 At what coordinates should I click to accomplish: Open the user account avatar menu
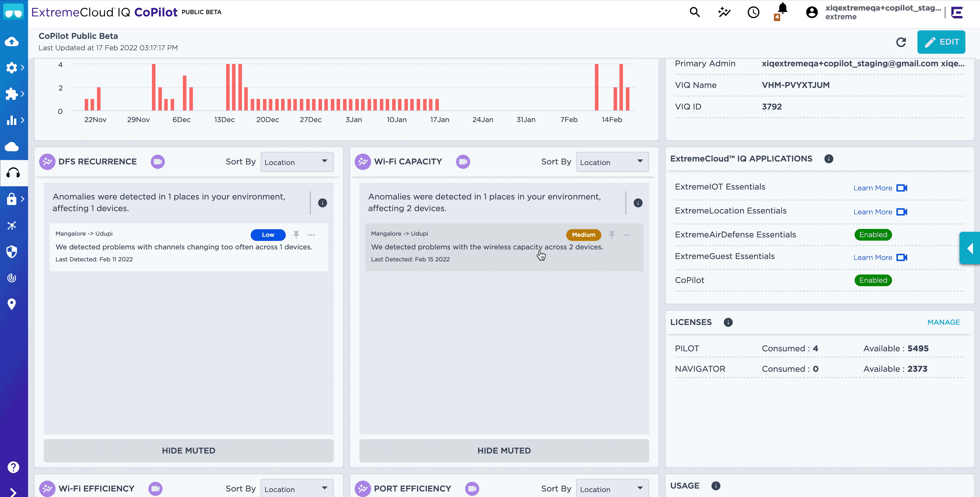(812, 13)
